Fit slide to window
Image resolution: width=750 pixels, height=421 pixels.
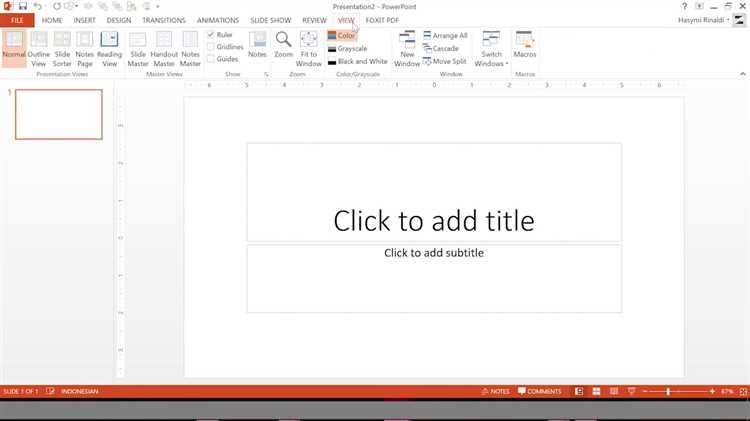[309, 48]
